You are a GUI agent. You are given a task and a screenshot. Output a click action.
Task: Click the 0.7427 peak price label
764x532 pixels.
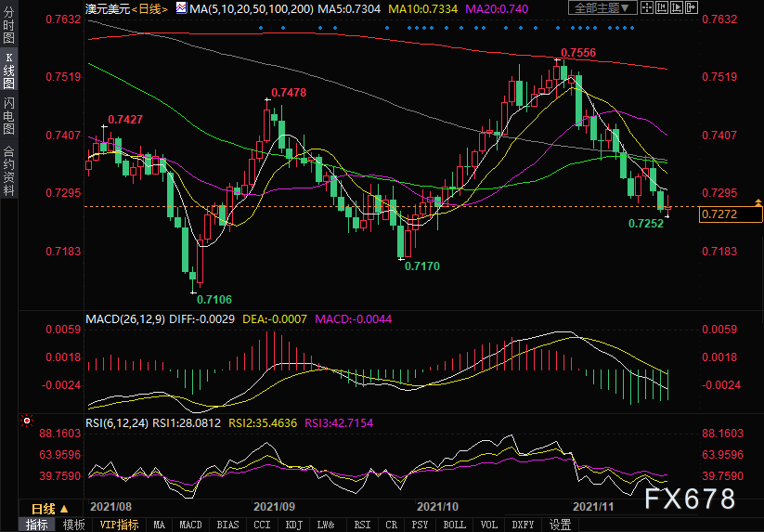pos(125,120)
